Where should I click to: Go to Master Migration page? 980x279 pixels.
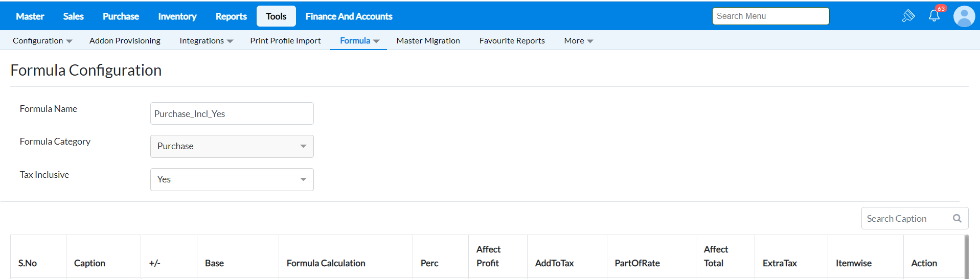[428, 40]
